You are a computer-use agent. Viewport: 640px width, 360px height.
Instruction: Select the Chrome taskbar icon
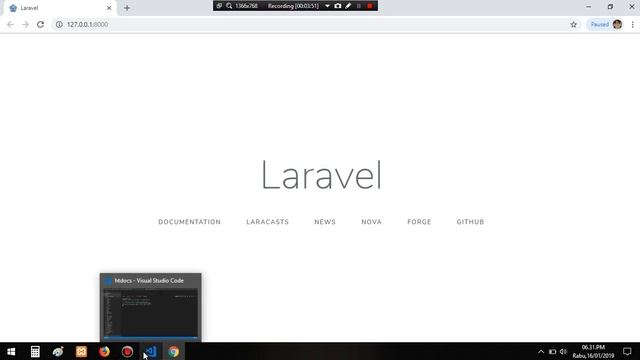[x=173, y=351]
